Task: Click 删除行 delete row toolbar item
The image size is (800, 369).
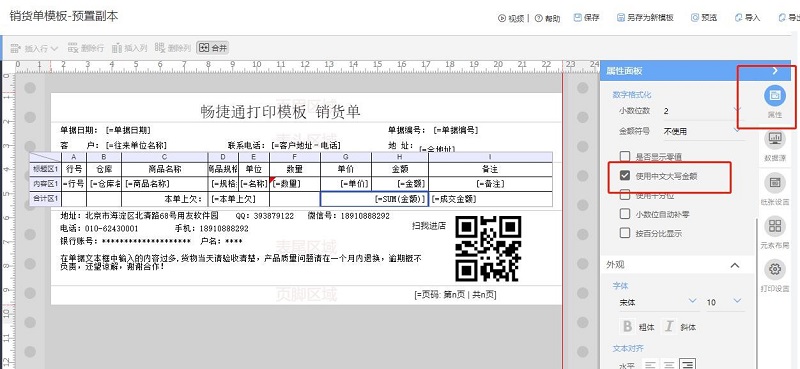Action: tap(85, 48)
